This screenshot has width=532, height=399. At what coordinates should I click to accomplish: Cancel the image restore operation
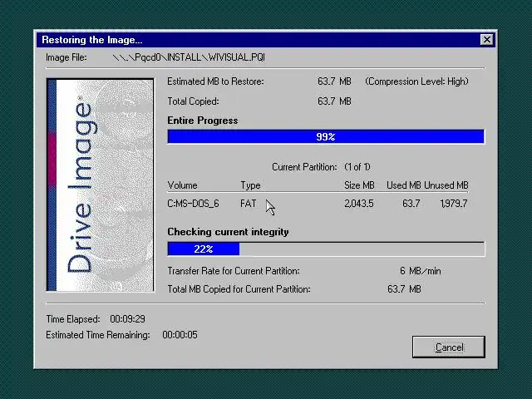point(449,347)
